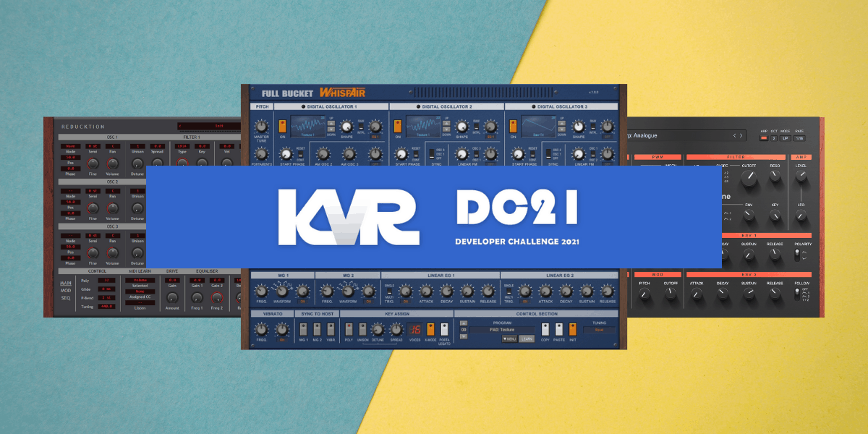Toggle Digital Oscillator 2 ON button in WhispAir
The width and height of the screenshot is (868, 434).
pos(398,126)
